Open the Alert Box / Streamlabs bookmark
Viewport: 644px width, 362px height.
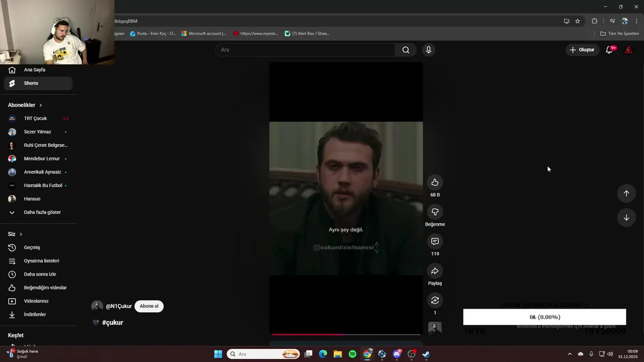tap(307, 34)
